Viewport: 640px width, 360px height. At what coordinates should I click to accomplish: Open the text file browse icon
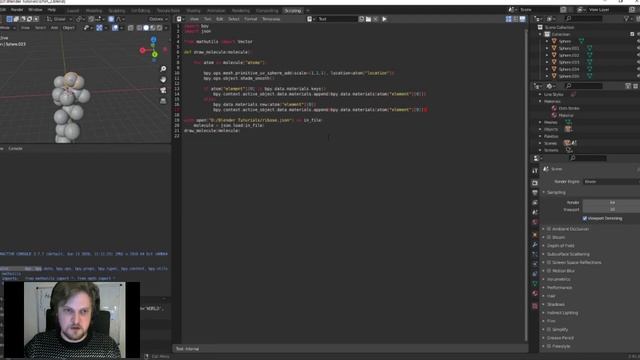(x=310, y=19)
